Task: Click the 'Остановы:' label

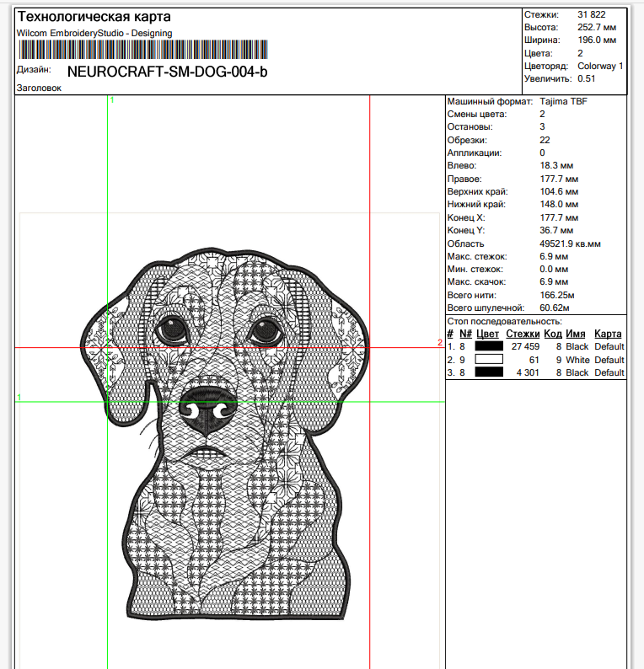Action: pyautogui.click(x=470, y=127)
